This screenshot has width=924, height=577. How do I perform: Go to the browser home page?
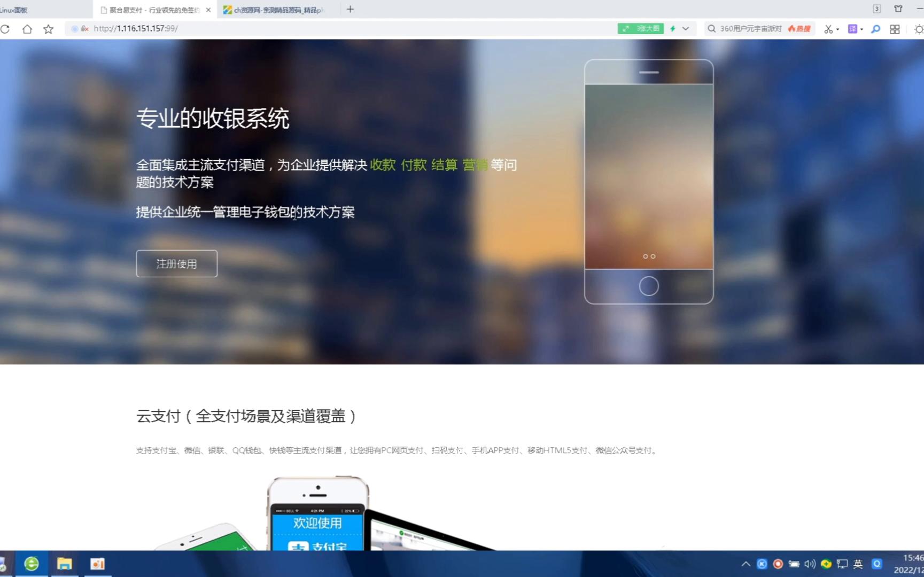pyautogui.click(x=27, y=29)
